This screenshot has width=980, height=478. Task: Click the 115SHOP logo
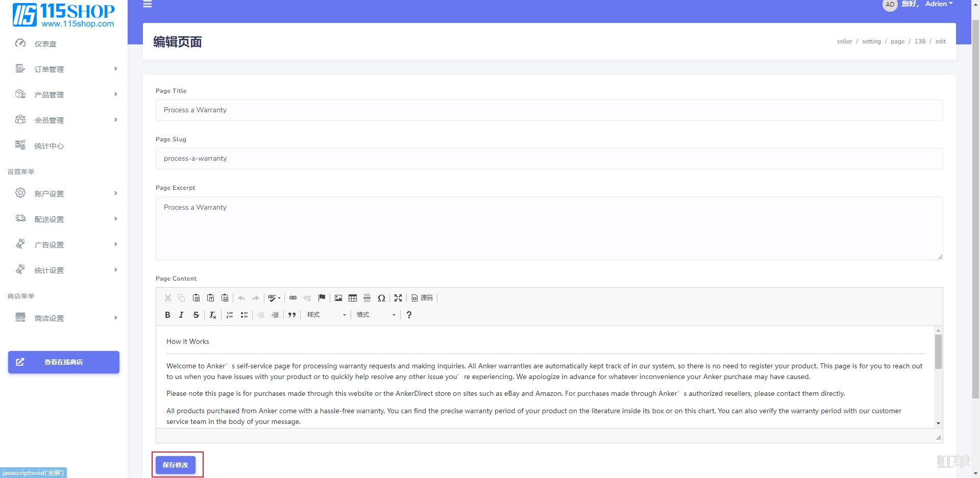pos(63,15)
